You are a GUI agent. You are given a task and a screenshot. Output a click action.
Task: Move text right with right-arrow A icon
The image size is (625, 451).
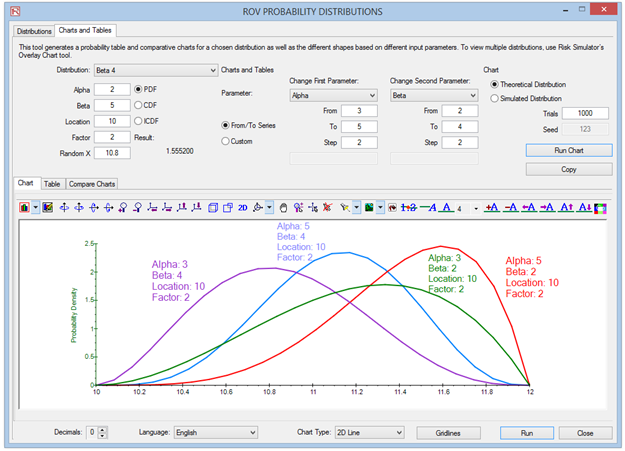coord(547,207)
